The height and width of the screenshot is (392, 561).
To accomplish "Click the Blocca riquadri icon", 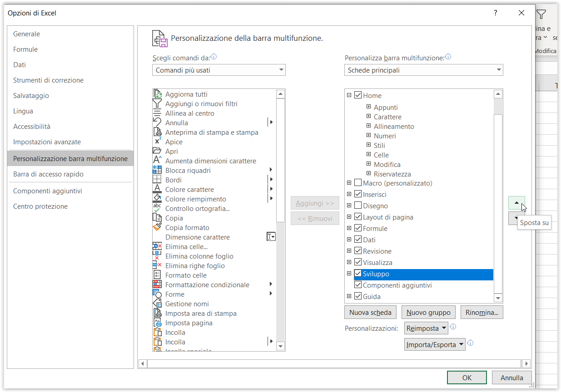I will point(157,170).
